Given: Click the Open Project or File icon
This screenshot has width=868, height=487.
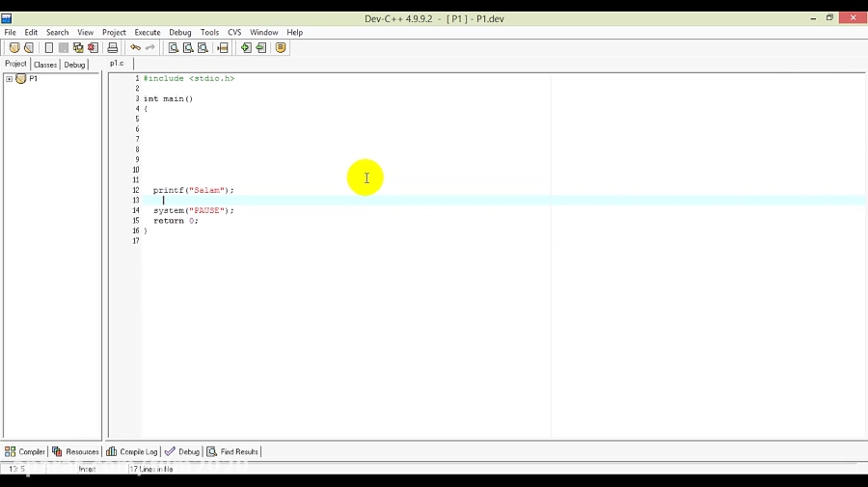Looking at the screenshot, I should point(29,47).
